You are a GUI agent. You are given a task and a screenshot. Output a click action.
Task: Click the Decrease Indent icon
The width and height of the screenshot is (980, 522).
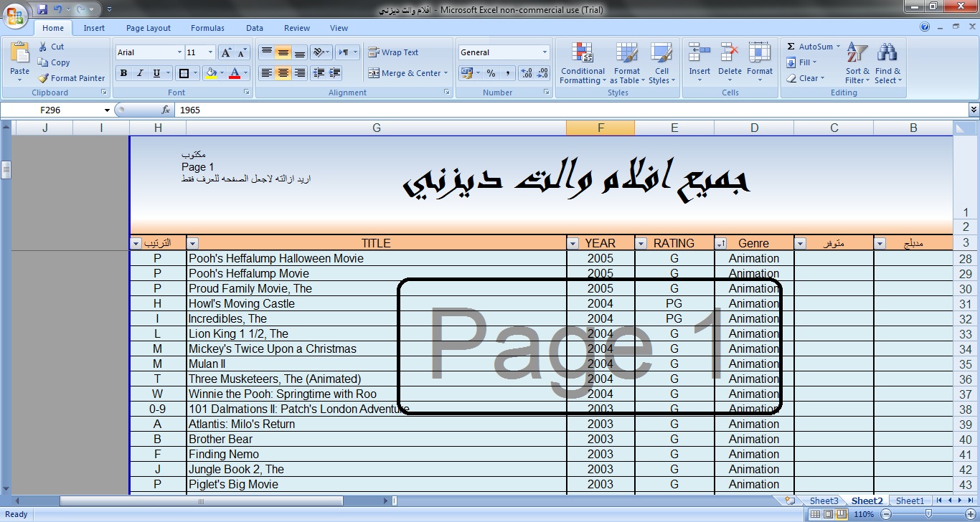(319, 73)
